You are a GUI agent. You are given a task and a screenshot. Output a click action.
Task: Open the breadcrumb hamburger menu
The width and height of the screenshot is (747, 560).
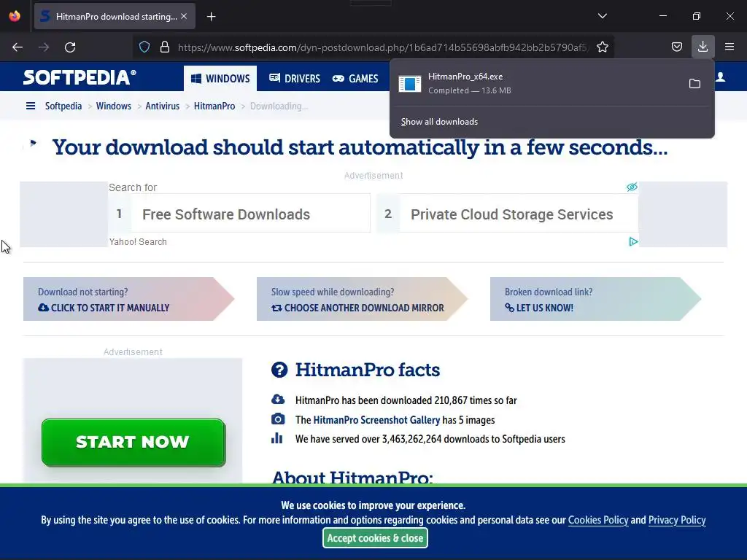pyautogui.click(x=31, y=106)
